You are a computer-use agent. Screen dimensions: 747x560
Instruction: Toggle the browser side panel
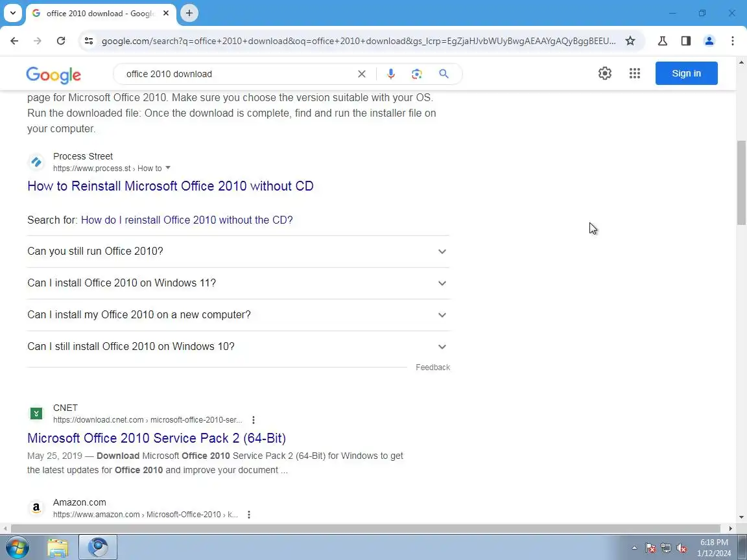point(685,41)
